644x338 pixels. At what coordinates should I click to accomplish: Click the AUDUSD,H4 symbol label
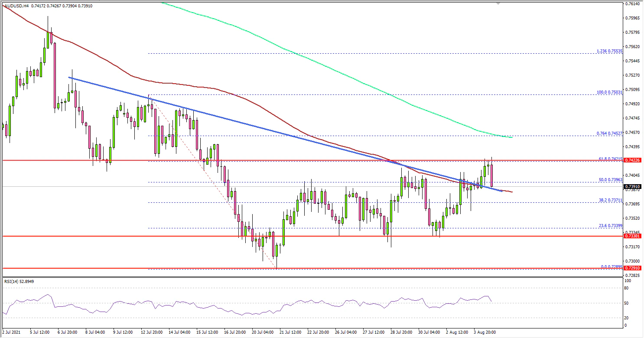coord(14,6)
